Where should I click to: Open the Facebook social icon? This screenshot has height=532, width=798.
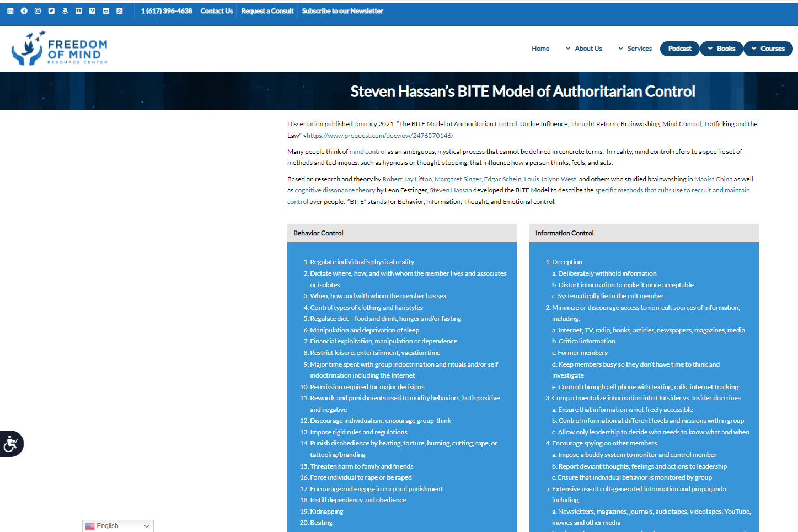tap(24, 10)
